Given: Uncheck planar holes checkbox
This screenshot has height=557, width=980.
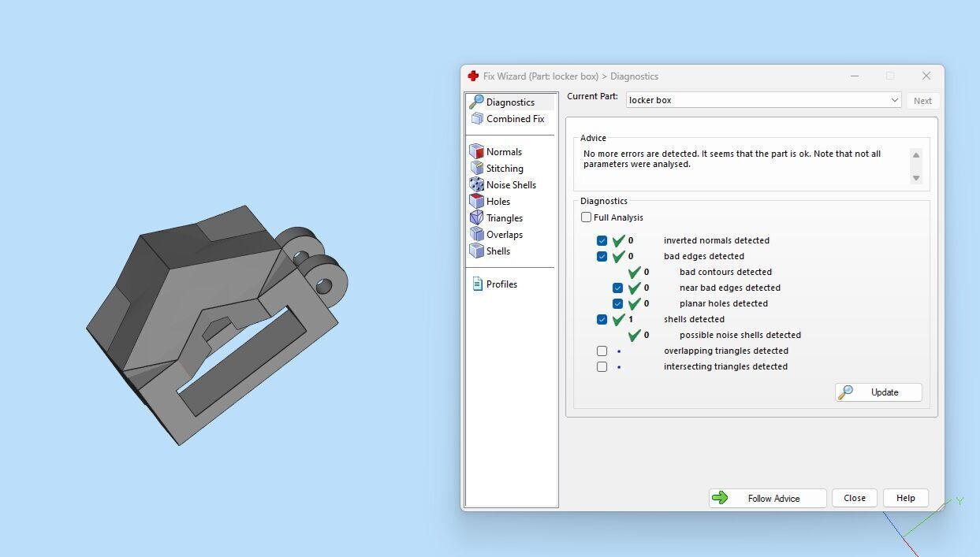Looking at the screenshot, I should (618, 303).
